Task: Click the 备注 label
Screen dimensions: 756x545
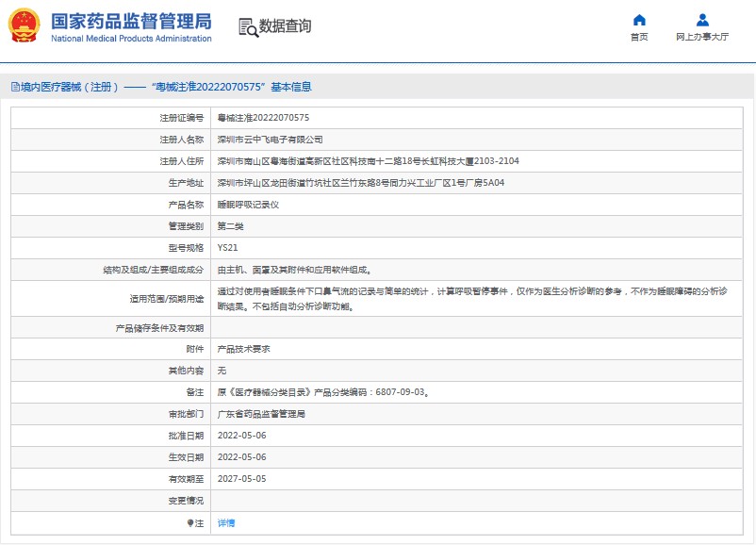Action: point(195,392)
